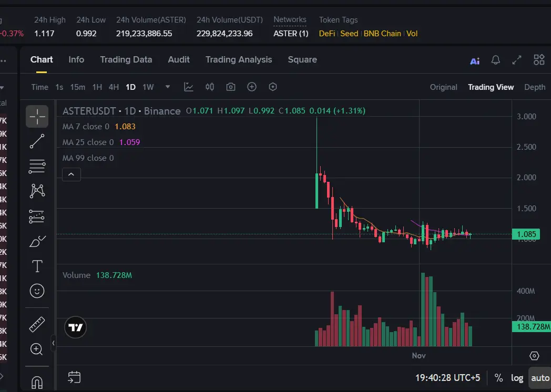Open technical indicators chart icon
The width and height of the screenshot is (551, 392).
(x=189, y=87)
